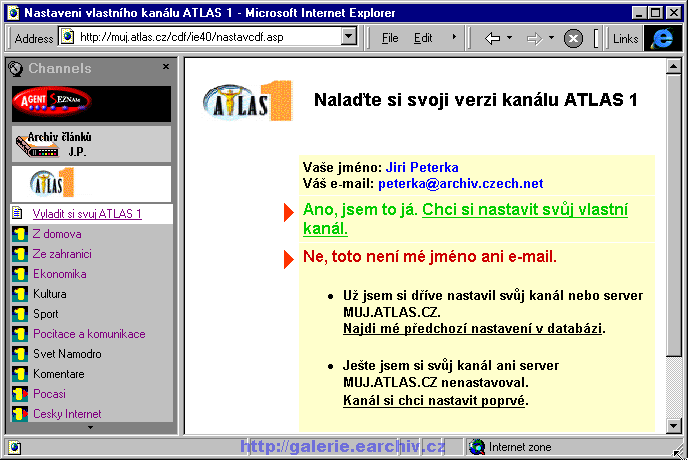Open the Cesky Internet channel item

(x=67, y=414)
